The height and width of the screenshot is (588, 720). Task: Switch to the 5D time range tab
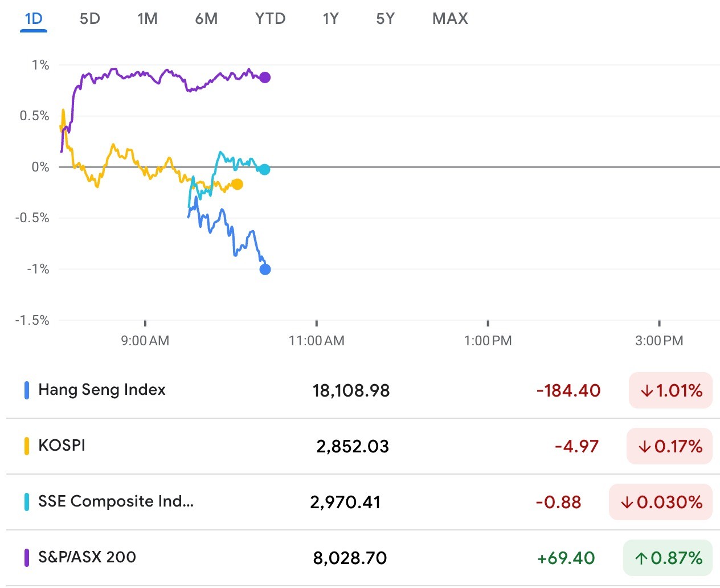point(89,19)
